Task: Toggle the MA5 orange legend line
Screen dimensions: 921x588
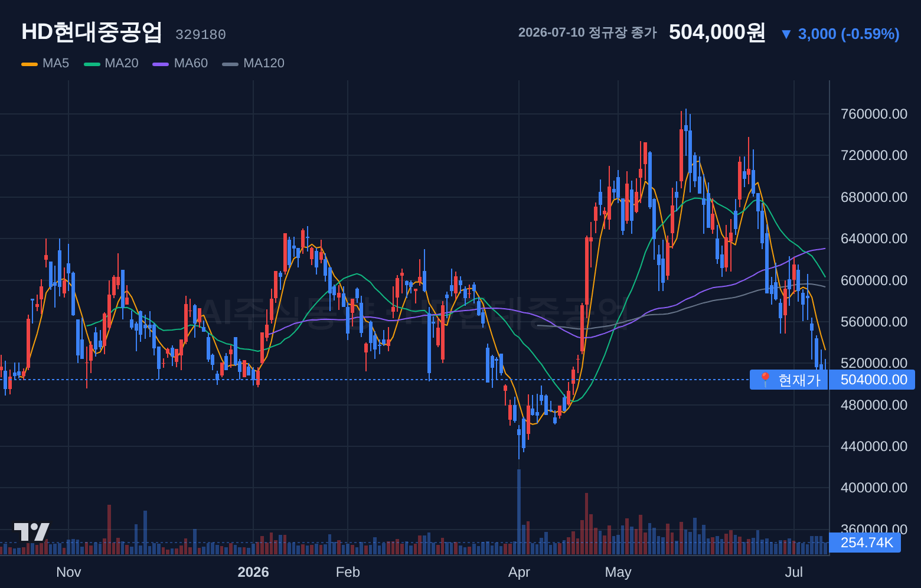Action: click(30, 64)
